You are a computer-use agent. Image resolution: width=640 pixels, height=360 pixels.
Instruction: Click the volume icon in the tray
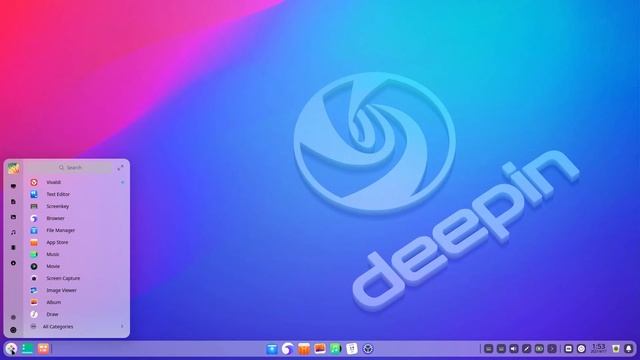[x=514, y=349]
